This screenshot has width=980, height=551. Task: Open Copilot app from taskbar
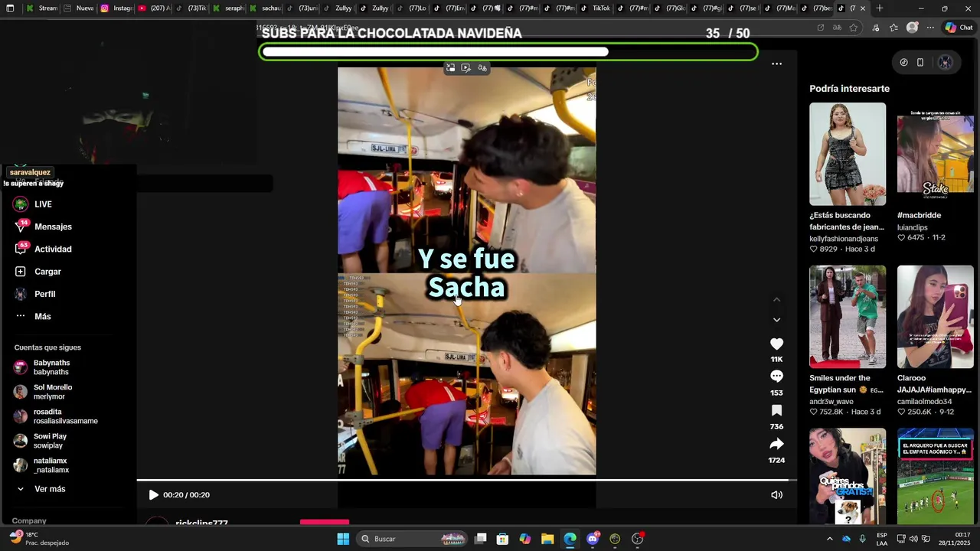(x=524, y=539)
